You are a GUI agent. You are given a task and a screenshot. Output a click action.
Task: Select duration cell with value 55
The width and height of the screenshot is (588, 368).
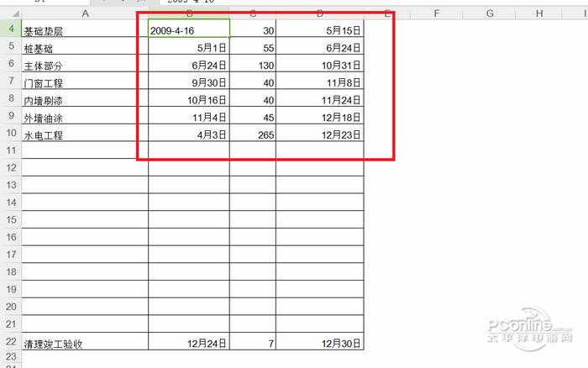pyautogui.click(x=253, y=45)
